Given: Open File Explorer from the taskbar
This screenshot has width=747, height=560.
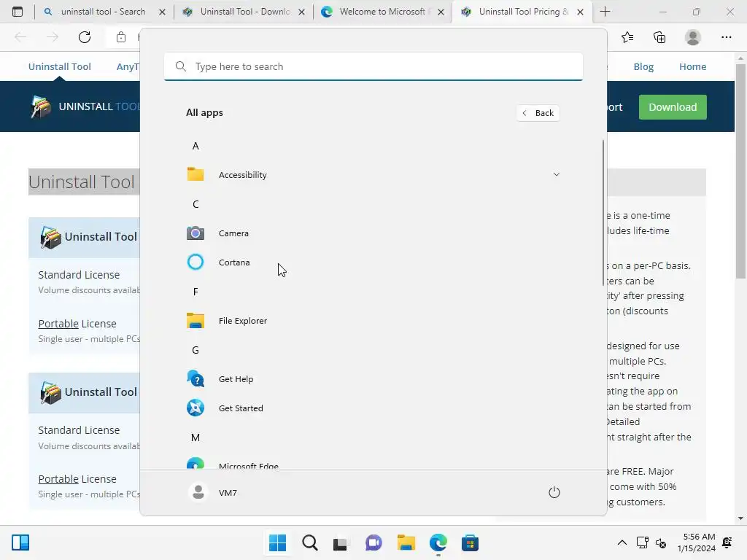Looking at the screenshot, I should 406,542.
